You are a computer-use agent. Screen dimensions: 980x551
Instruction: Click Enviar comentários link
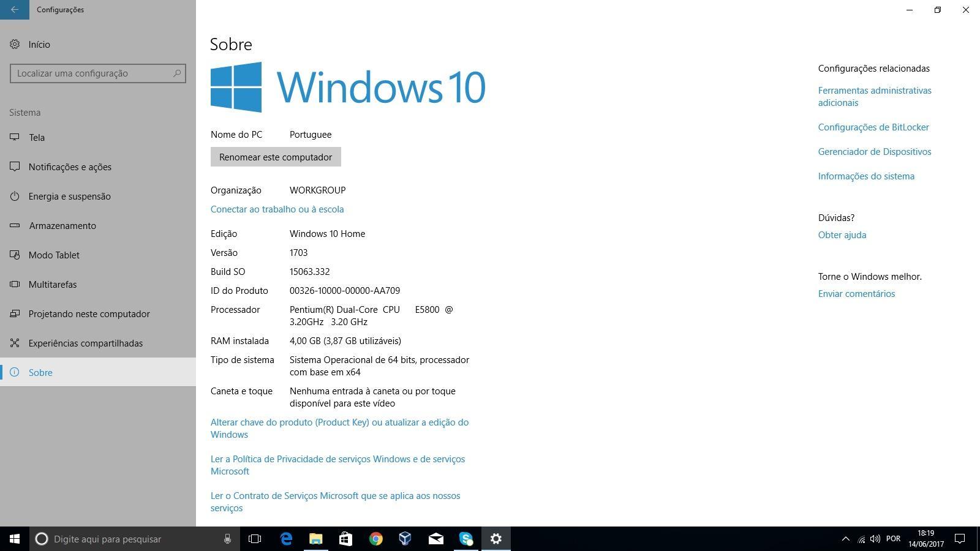(x=856, y=294)
